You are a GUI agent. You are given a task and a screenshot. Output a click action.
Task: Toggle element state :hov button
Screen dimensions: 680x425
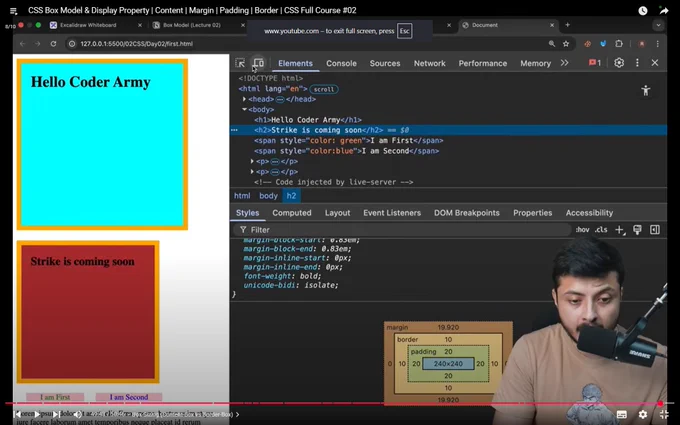coord(582,229)
